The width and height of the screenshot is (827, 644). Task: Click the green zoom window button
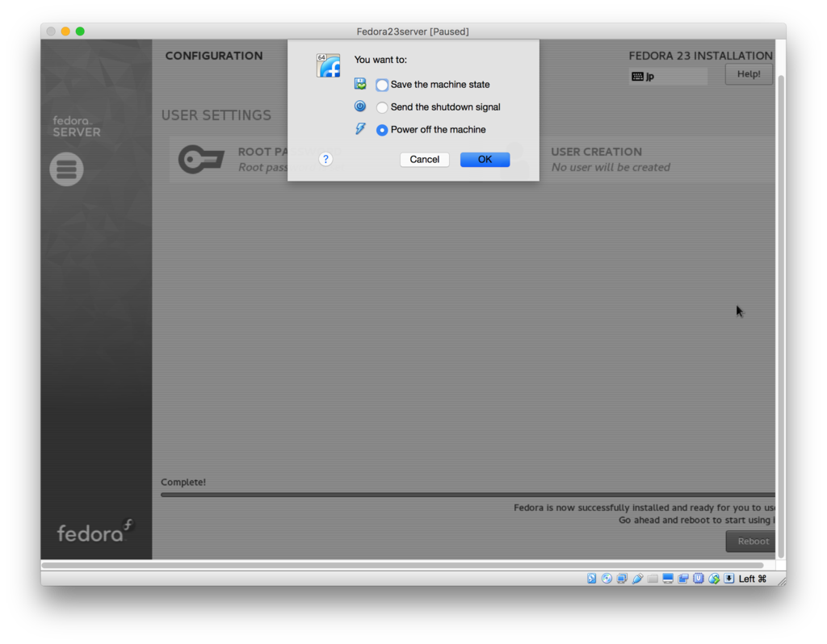pos(80,31)
